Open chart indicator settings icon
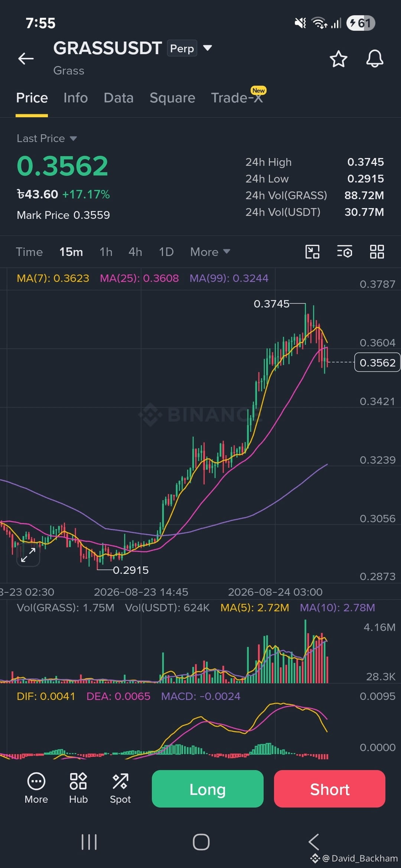 click(x=345, y=252)
